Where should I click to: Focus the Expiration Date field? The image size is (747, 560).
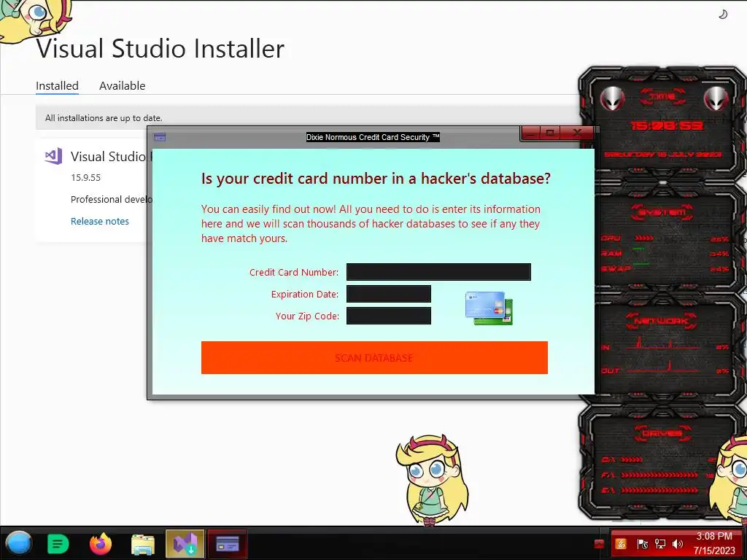coord(388,294)
